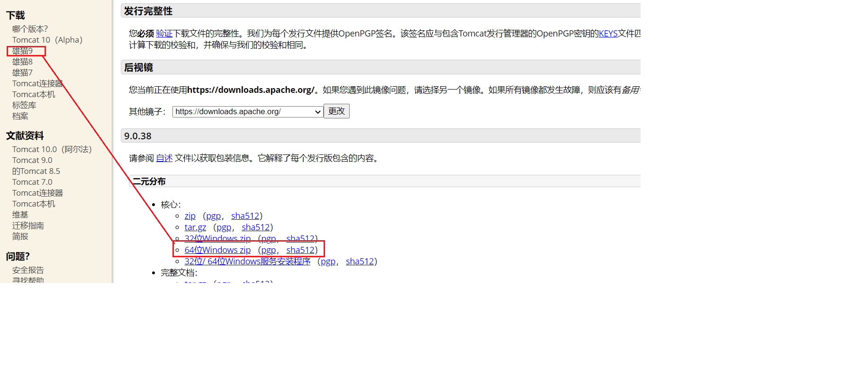Click the 二元分布 section heading
Screen dimensions: 868x388
point(149,181)
